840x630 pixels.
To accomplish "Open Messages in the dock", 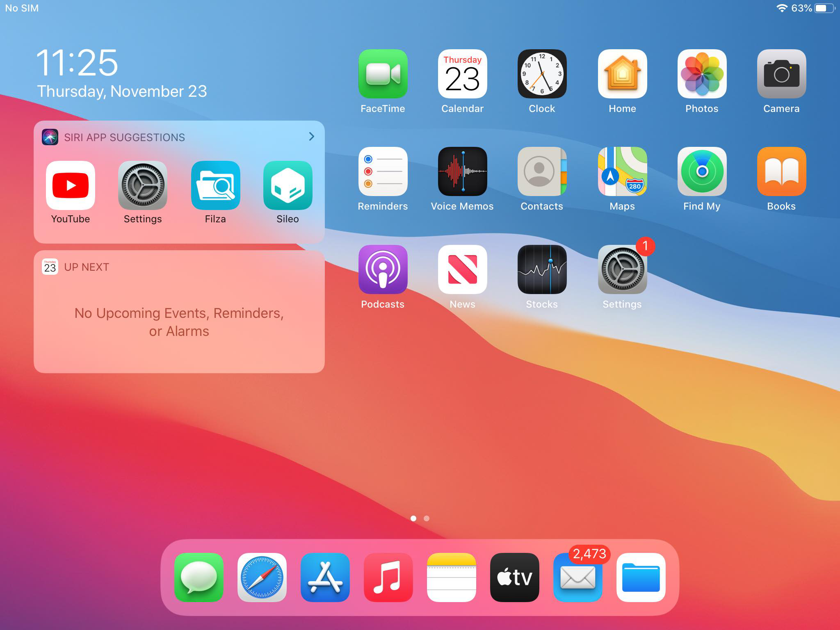I will click(199, 577).
